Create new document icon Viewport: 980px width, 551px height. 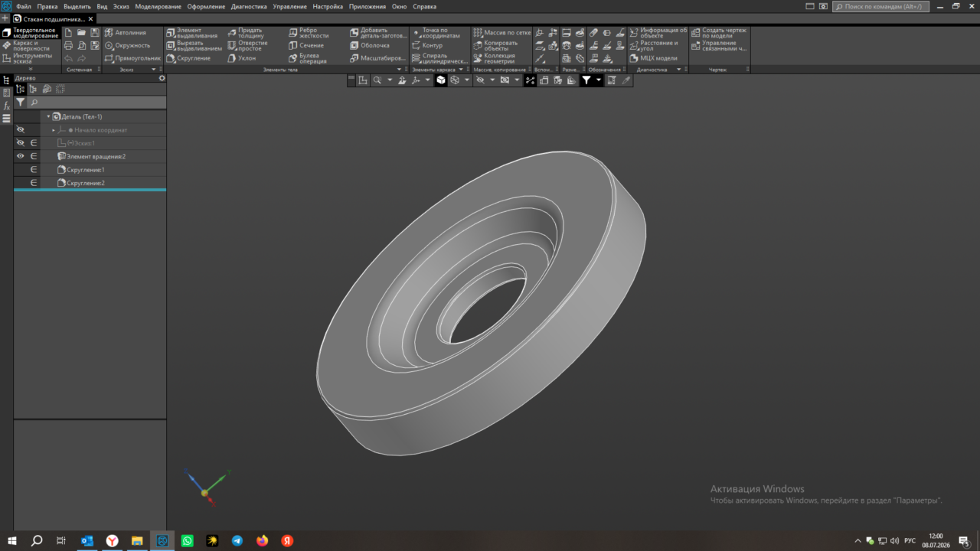pos(69,33)
